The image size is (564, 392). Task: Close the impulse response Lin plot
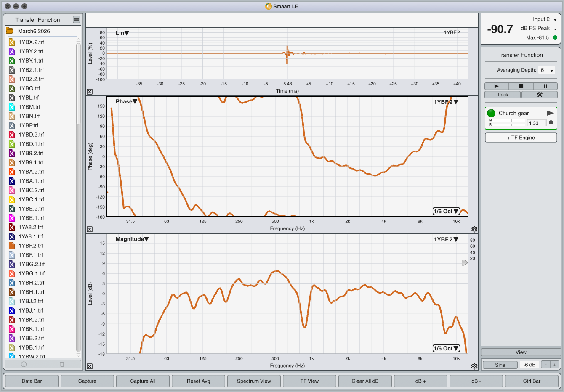pos(90,92)
